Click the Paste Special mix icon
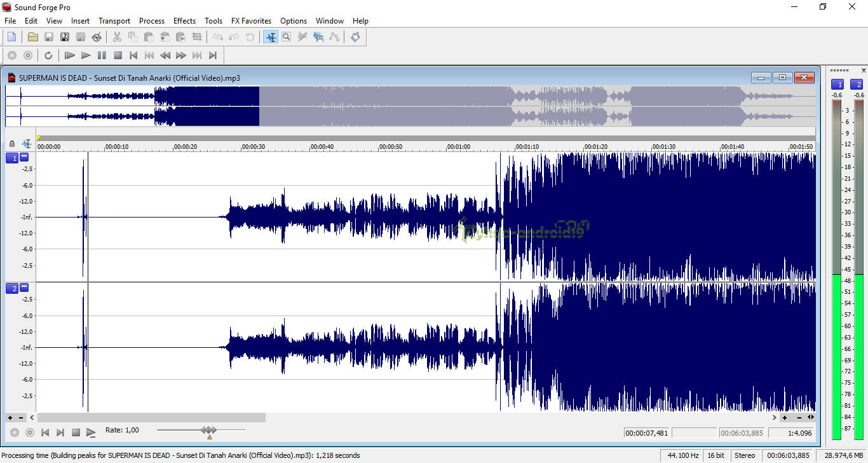The height and width of the screenshot is (463, 868). [x=165, y=37]
